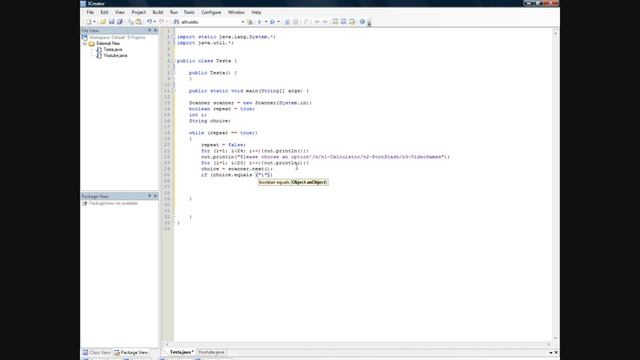
Task: Open the Project menu
Action: coord(138,12)
